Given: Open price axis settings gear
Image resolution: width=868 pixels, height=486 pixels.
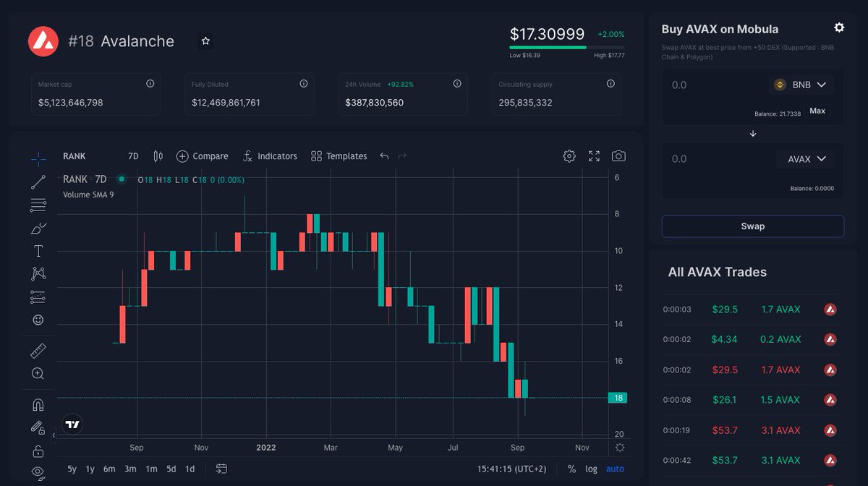Looking at the screenshot, I should point(619,448).
